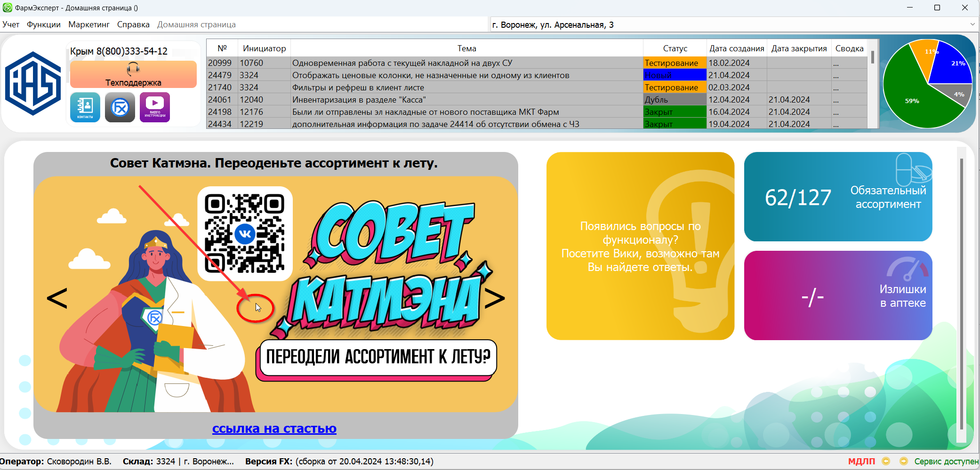The height and width of the screenshot is (470, 980).
Task: Click the left arrow MDLP status icon
Action: click(886, 462)
